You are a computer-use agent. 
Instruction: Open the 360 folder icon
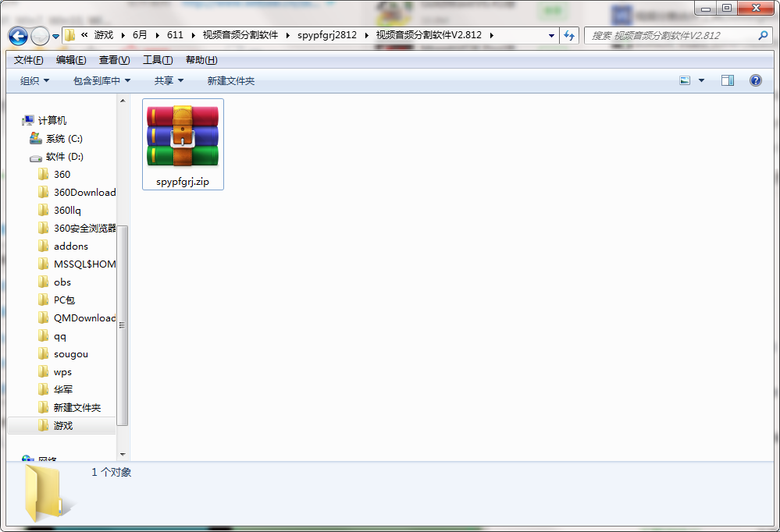click(x=43, y=175)
